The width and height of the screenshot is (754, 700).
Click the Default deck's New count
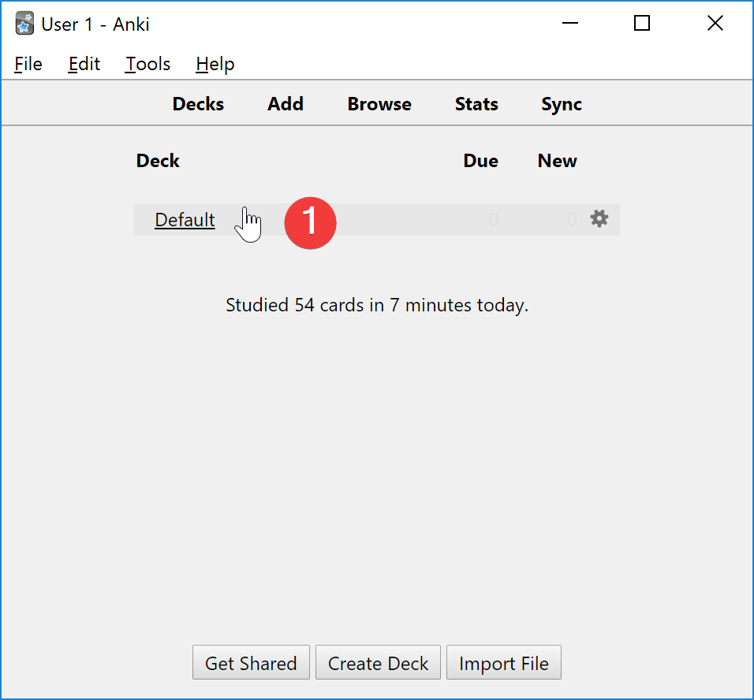coord(572,220)
